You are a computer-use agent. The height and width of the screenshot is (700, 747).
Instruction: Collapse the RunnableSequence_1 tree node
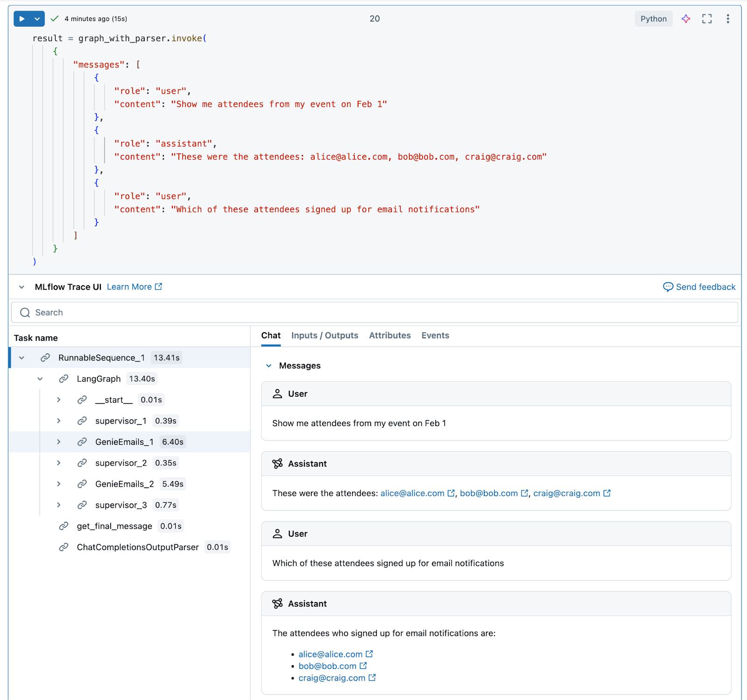coord(21,357)
